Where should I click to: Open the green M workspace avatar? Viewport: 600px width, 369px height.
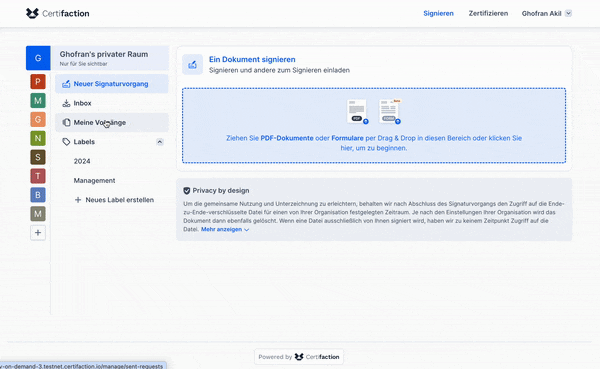point(38,101)
